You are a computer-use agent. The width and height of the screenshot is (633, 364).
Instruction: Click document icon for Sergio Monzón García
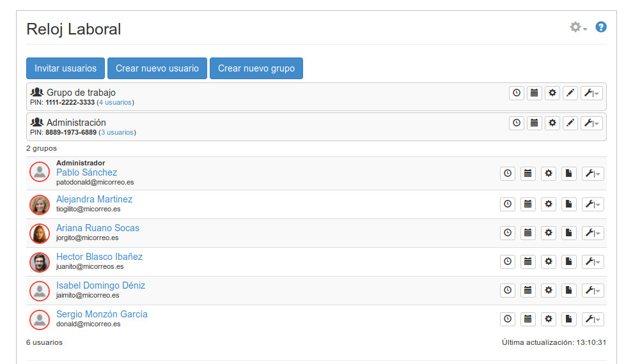tap(569, 319)
